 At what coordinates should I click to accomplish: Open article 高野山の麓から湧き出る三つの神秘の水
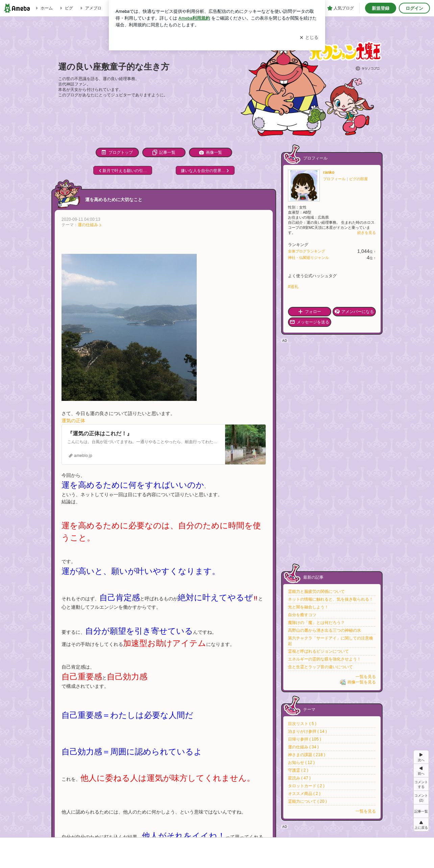tap(324, 630)
